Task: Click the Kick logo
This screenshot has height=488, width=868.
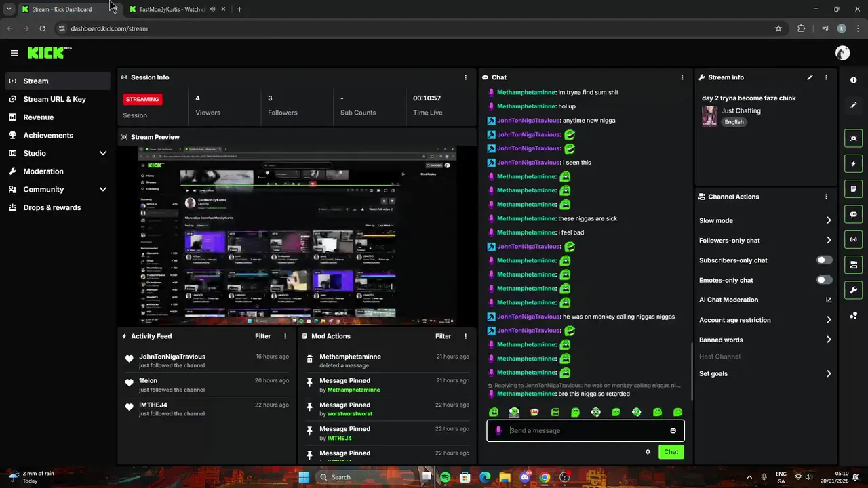Action: (x=49, y=53)
